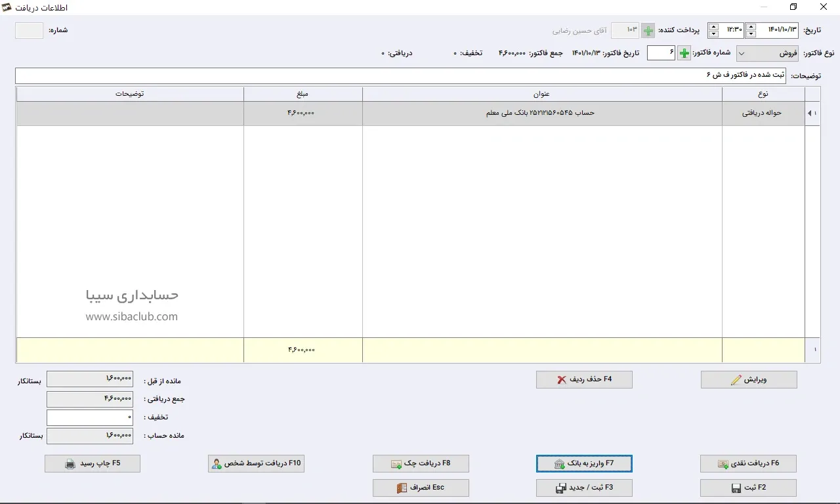840x504 pixels.
Task: Open the invoice type (فروش) dropdown
Action: click(x=767, y=53)
